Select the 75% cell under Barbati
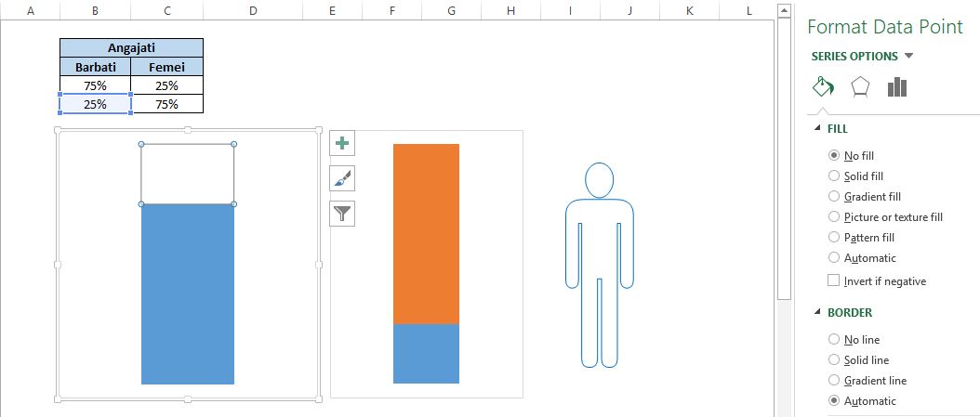This screenshot has height=417, width=980. pyautogui.click(x=95, y=85)
